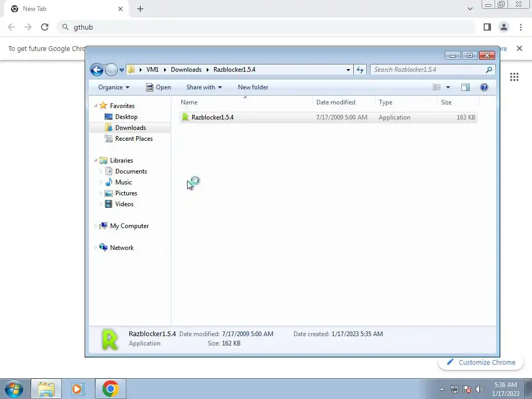532x399 pixels.
Task: Change view with the view icon
Action: point(436,87)
